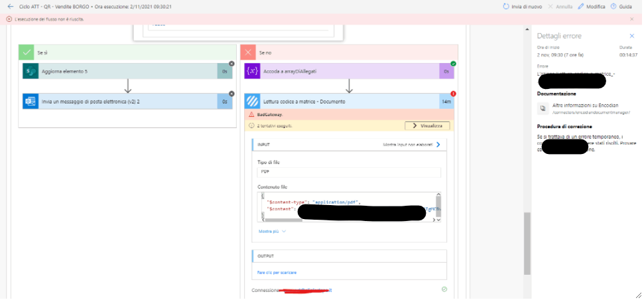Click scroll-up arrow of canvas scrollbar
This screenshot has height=302, width=644.
coord(527,29)
